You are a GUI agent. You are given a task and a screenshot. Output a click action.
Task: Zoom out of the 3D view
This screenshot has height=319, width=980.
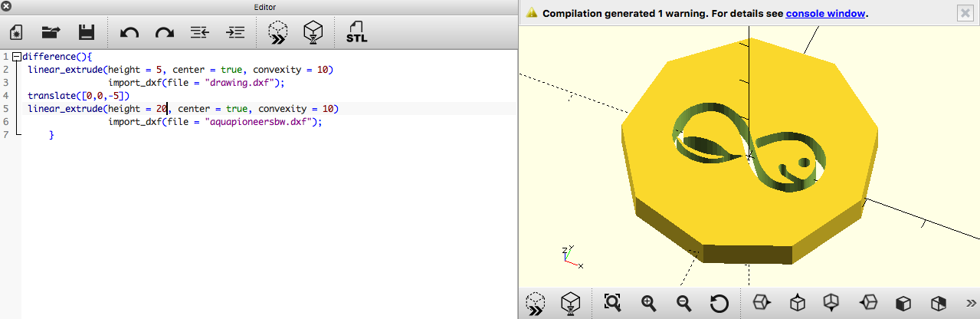point(683,303)
